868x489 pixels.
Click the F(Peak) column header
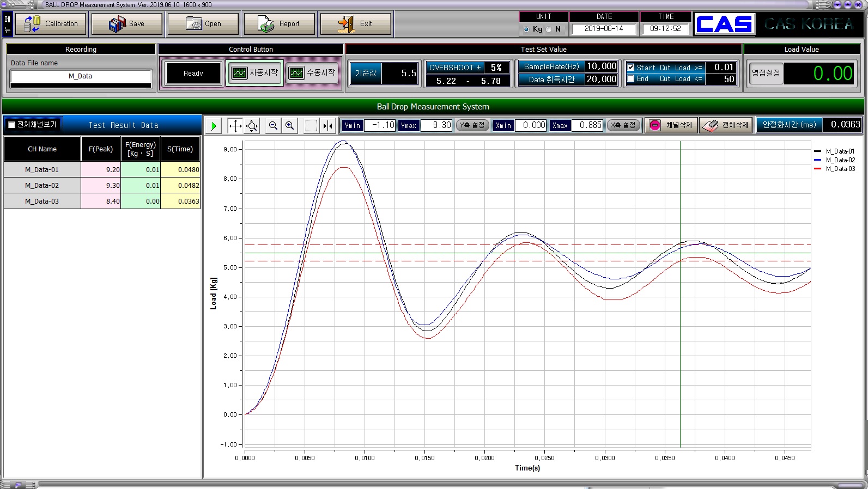point(101,149)
